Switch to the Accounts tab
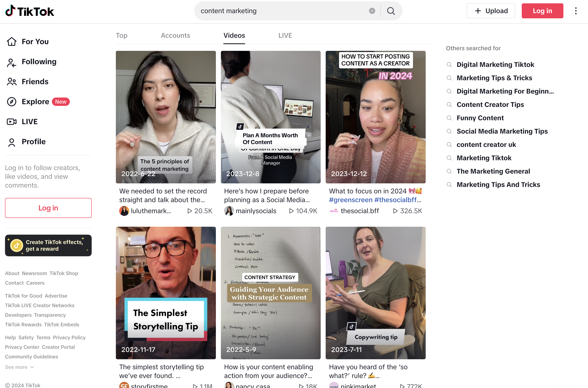Viewport: 588px width, 388px height. click(175, 35)
